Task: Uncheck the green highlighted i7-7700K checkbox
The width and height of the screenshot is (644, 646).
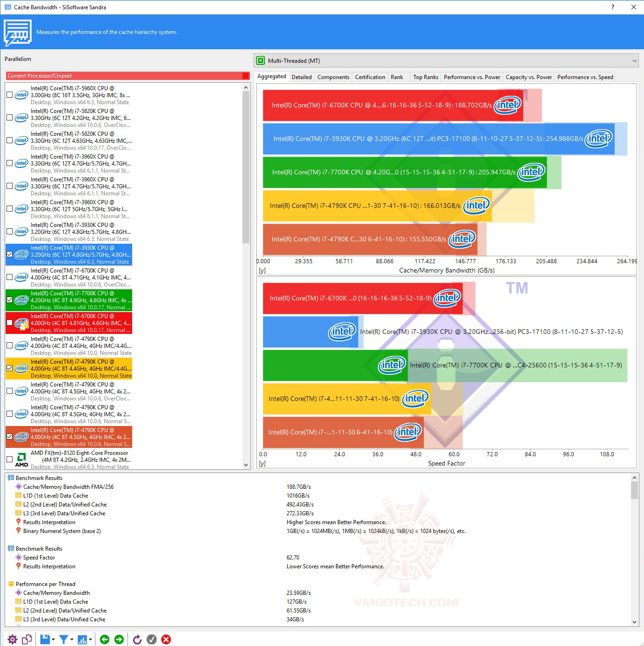Action: point(10,300)
